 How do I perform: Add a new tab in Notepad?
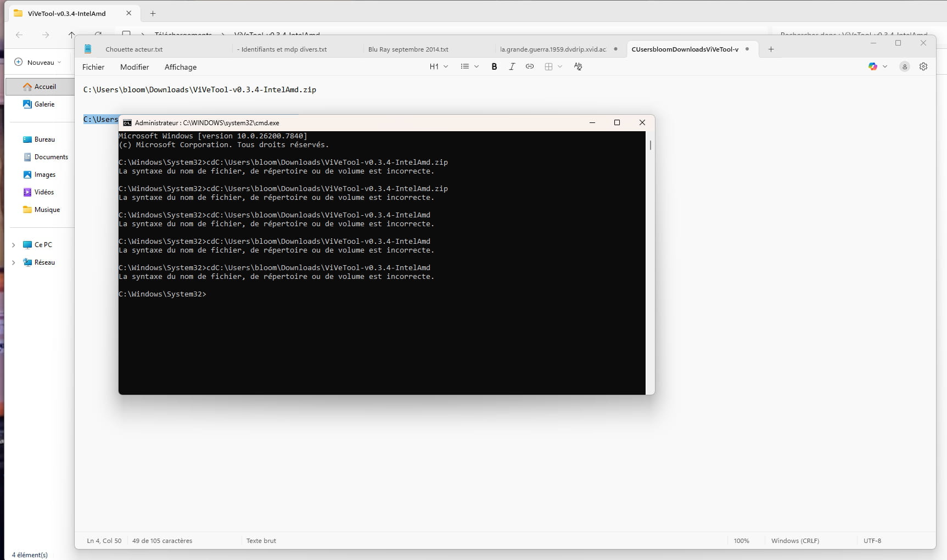pos(771,49)
